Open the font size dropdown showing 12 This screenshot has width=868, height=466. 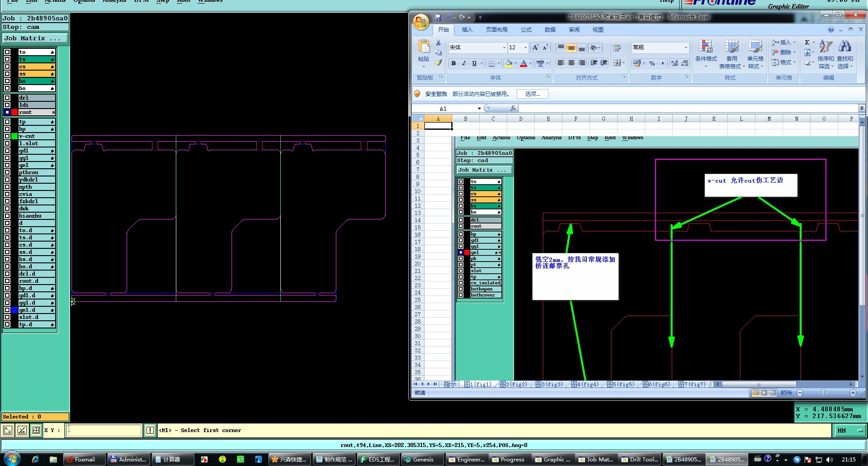click(525, 48)
